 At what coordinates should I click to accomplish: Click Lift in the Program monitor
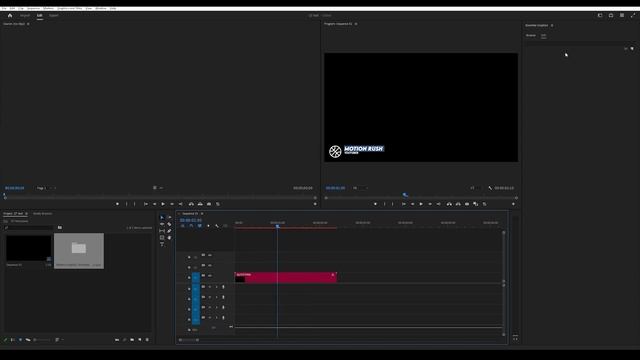[x=449, y=204]
